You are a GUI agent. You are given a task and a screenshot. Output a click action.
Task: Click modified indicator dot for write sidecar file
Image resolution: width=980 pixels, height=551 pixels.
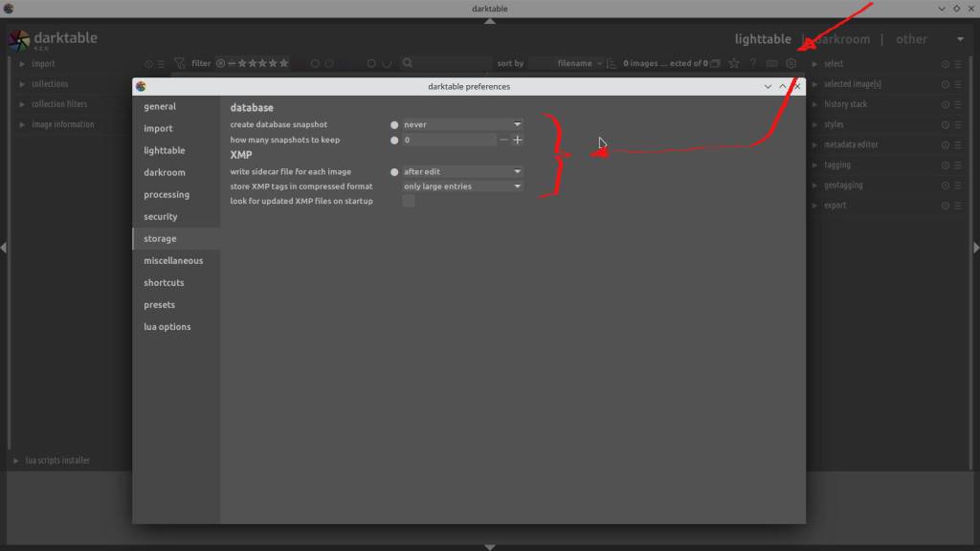[x=394, y=172]
